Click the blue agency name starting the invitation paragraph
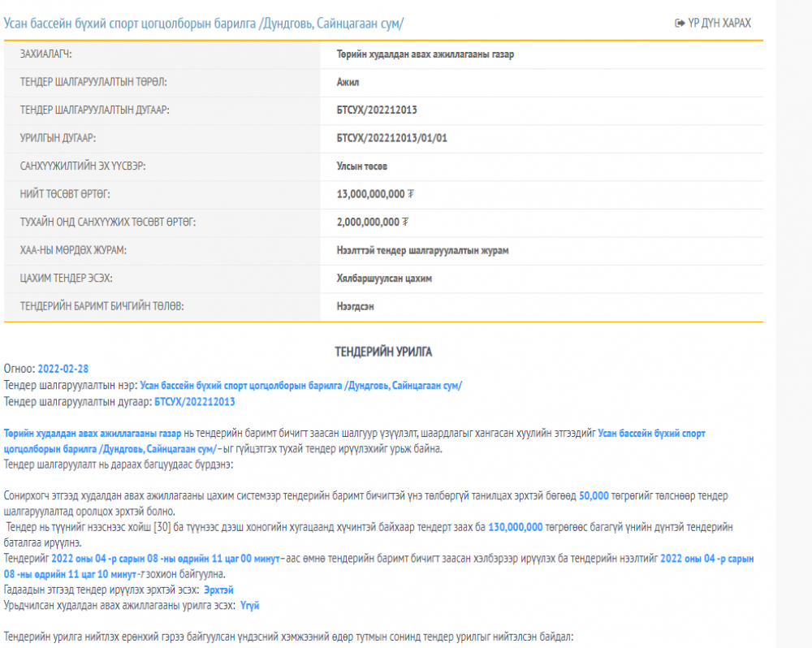812x648 pixels. click(92, 434)
